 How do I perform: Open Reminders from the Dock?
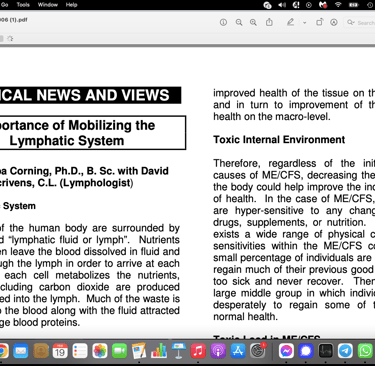(80, 351)
